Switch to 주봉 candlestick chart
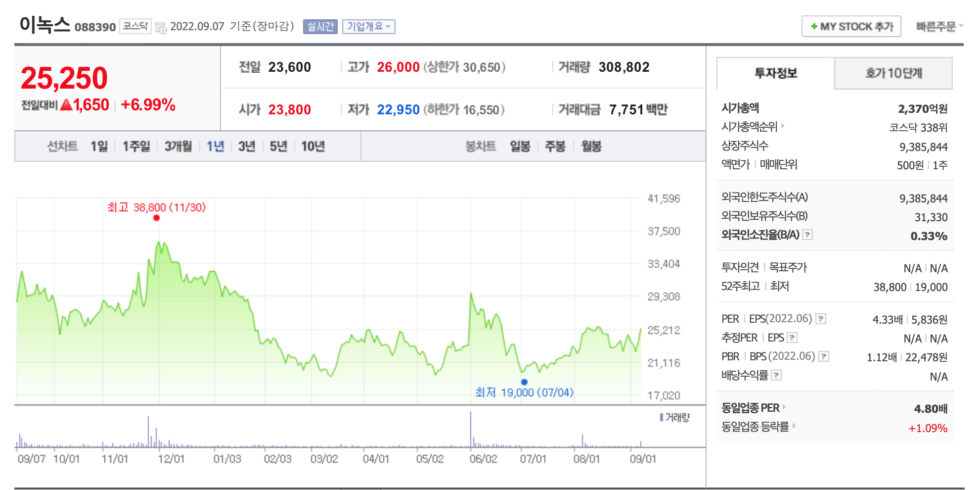 click(x=555, y=147)
